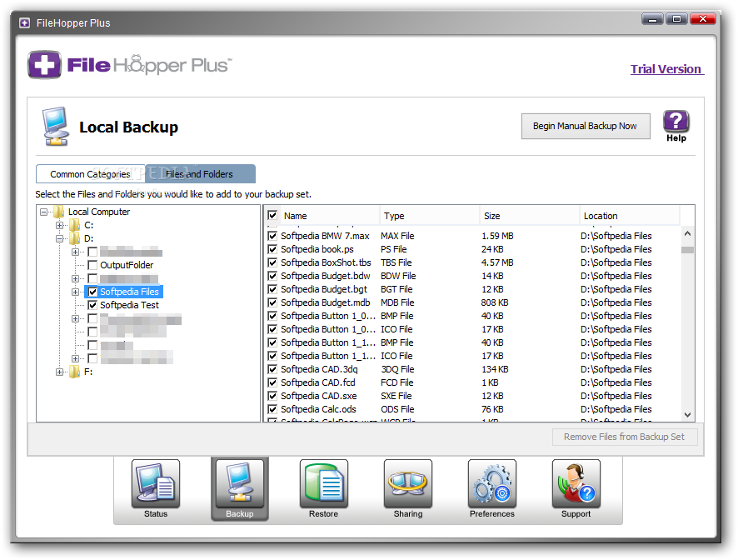Click the file list scrollbar thumb

[x=687, y=250]
